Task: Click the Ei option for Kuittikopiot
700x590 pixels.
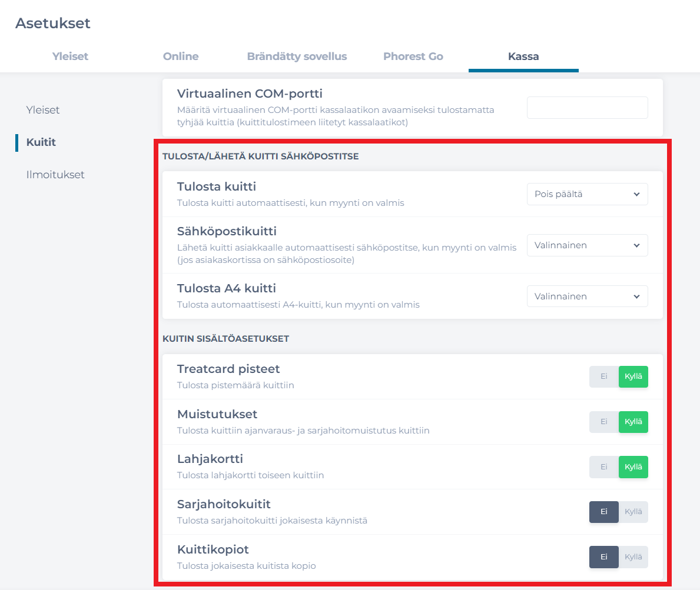Action: pos(604,556)
